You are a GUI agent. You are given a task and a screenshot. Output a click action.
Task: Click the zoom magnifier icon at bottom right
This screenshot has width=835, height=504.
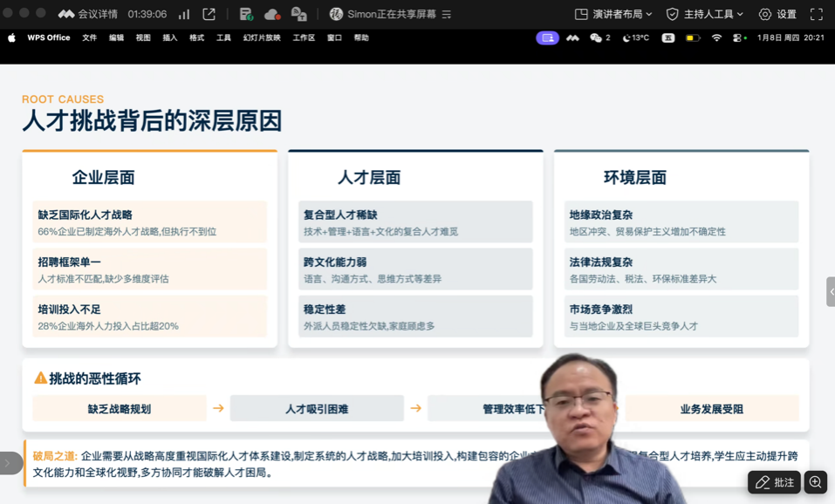click(x=815, y=482)
